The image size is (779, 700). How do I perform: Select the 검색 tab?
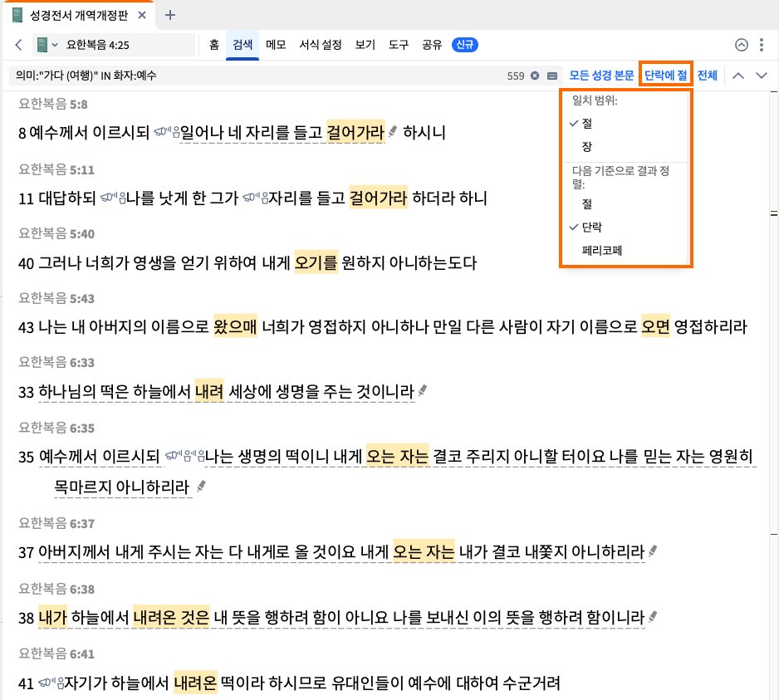pyautogui.click(x=243, y=45)
